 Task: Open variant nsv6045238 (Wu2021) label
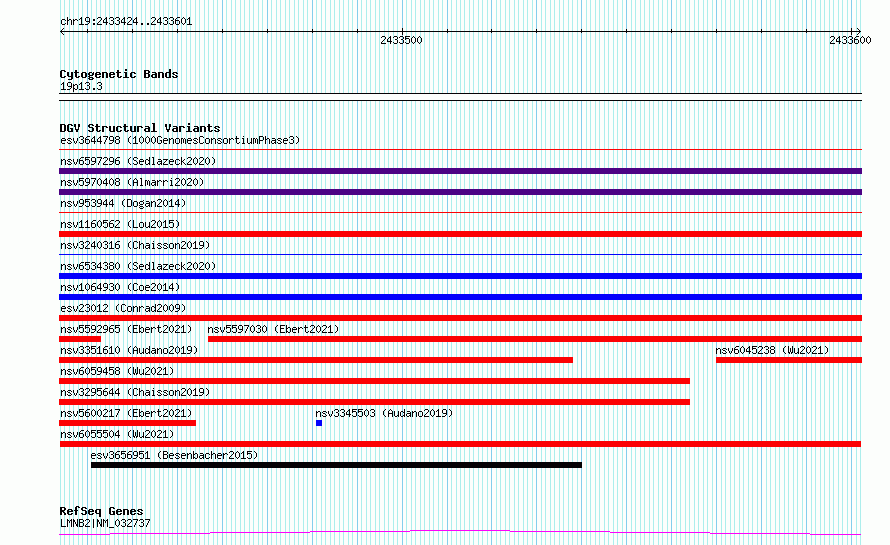772,350
